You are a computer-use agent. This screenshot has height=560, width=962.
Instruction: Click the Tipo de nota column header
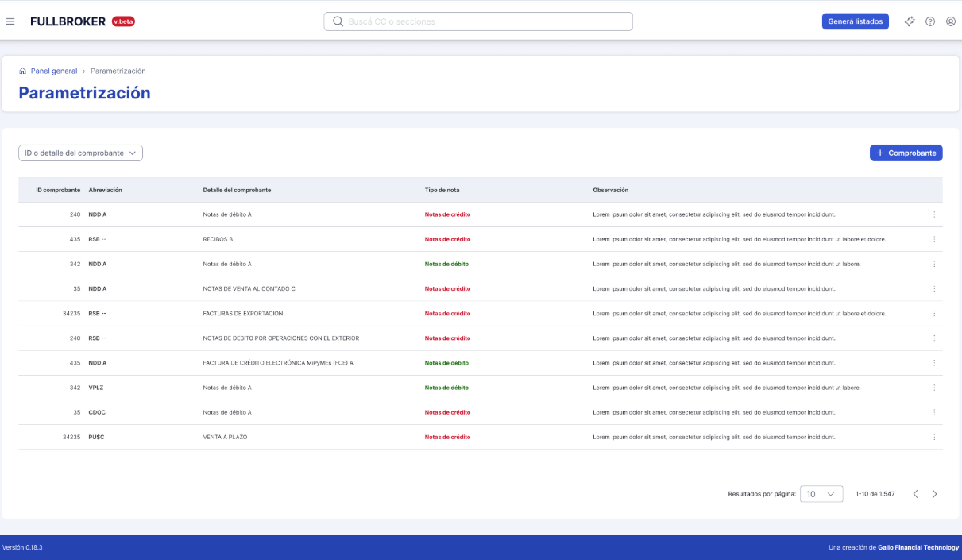coord(442,190)
